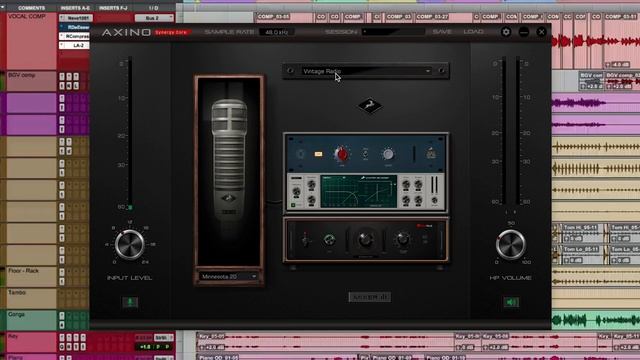The width and height of the screenshot is (640, 360).
Task: Turn the right knob on the black compressor
Action: pyautogui.click(x=402, y=239)
